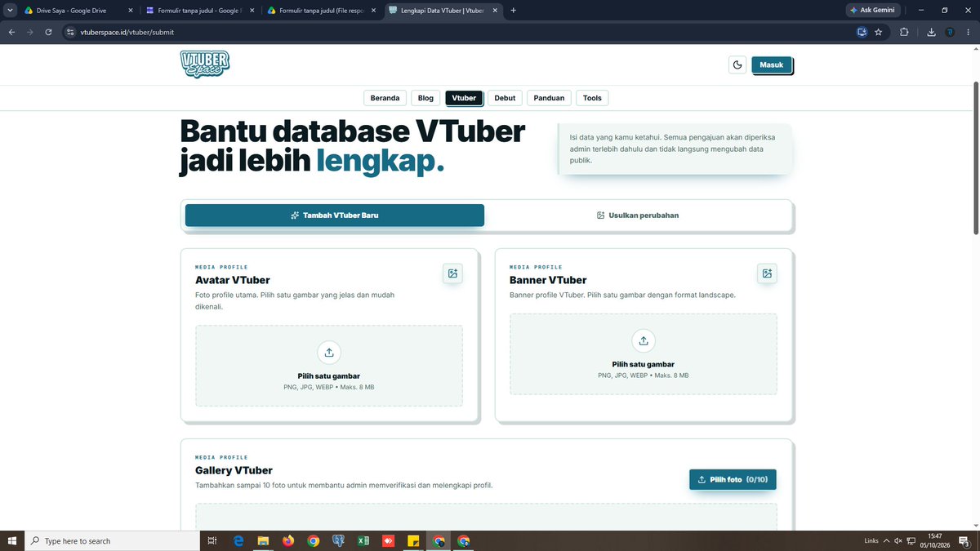Bookmark this page with the star icon

coord(879,32)
